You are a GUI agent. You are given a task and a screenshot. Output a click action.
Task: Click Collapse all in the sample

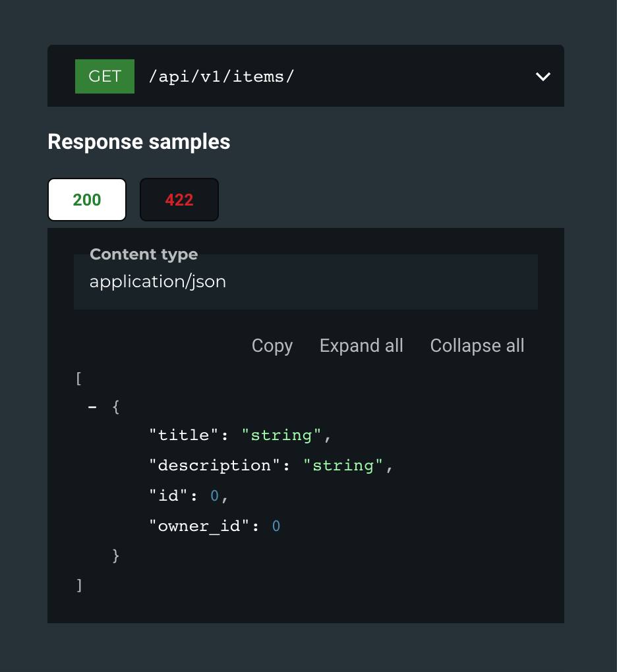tap(477, 346)
